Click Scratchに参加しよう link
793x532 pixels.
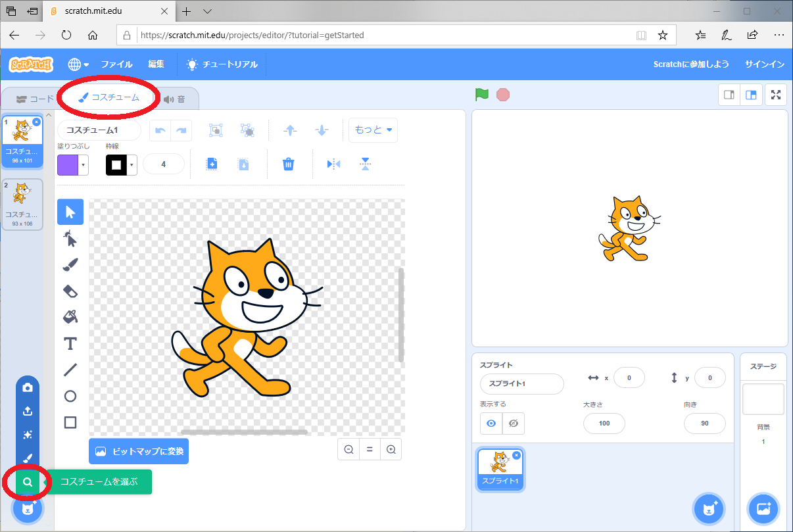[691, 64]
